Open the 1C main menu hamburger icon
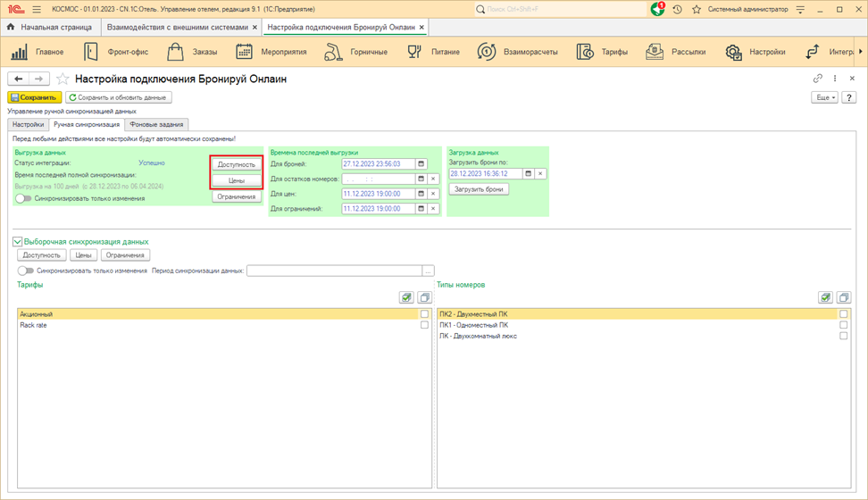 (37, 10)
